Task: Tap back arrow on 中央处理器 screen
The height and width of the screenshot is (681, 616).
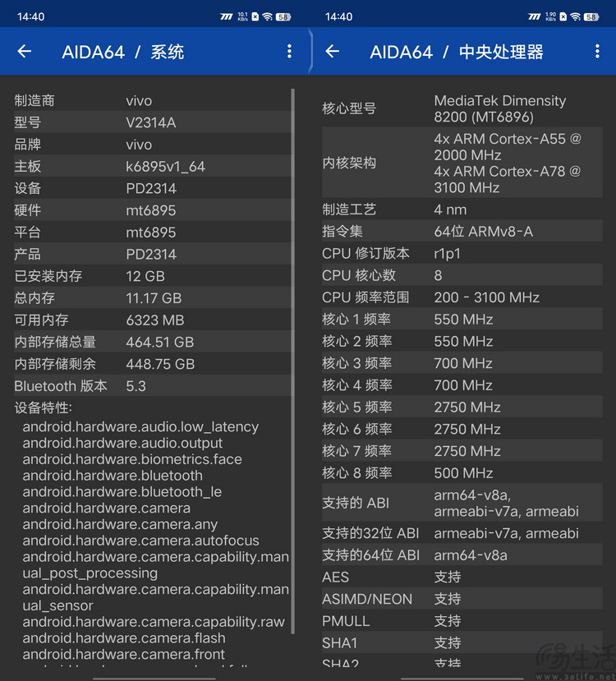Action: click(332, 51)
